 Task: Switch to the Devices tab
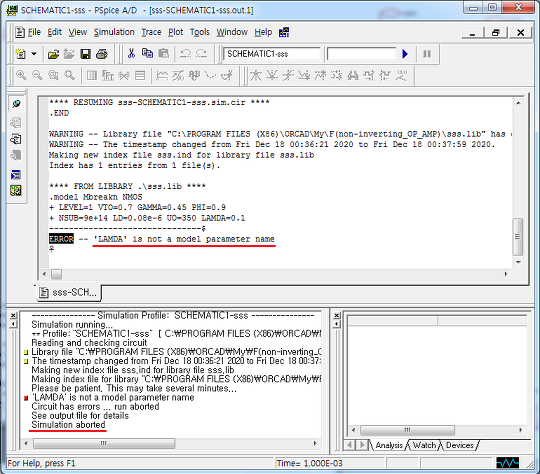pos(459,445)
